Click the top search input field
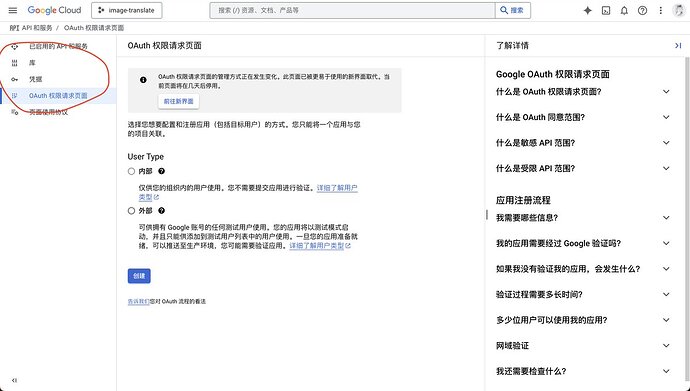This screenshot has width=690, height=391. coord(352,11)
